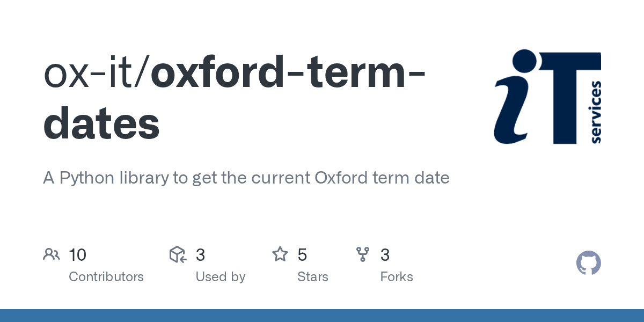Click the contributor count number 10
This screenshot has width=644, height=322.
[x=78, y=255]
